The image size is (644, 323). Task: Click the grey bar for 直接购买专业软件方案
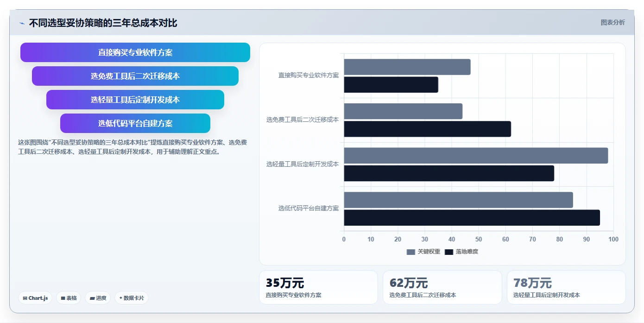click(407, 67)
